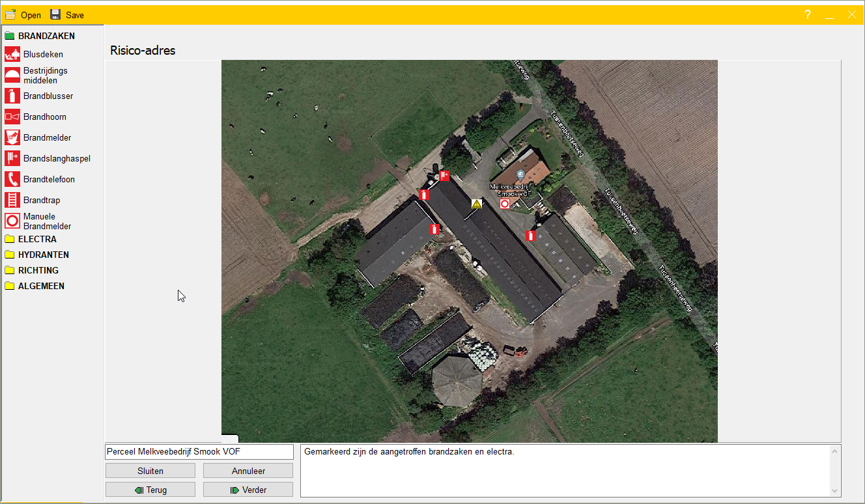
Task: Choose the Brandhoorn icon
Action: (x=12, y=117)
